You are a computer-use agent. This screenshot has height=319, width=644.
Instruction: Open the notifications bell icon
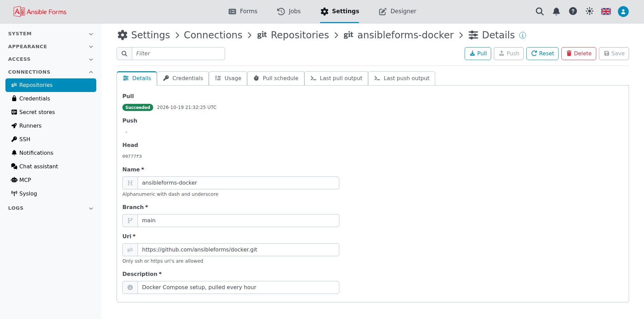556,12
